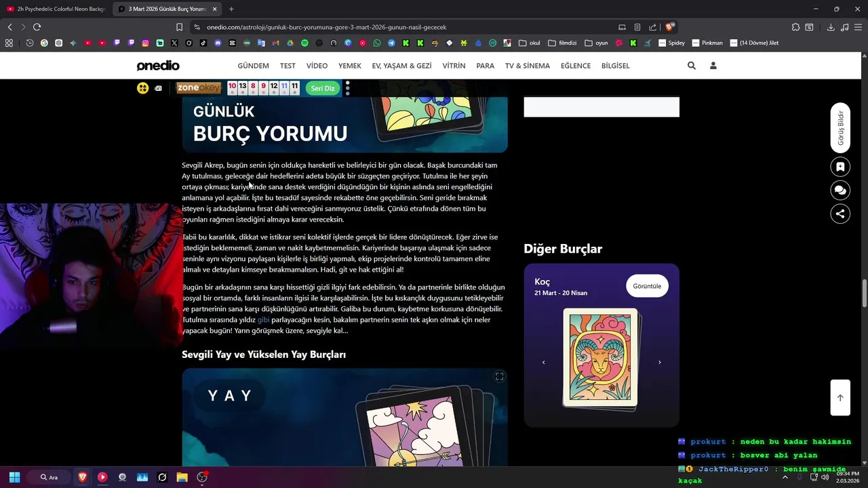Open the Gmail bookmark icon
The height and width of the screenshot is (488, 868).
[x=275, y=43]
